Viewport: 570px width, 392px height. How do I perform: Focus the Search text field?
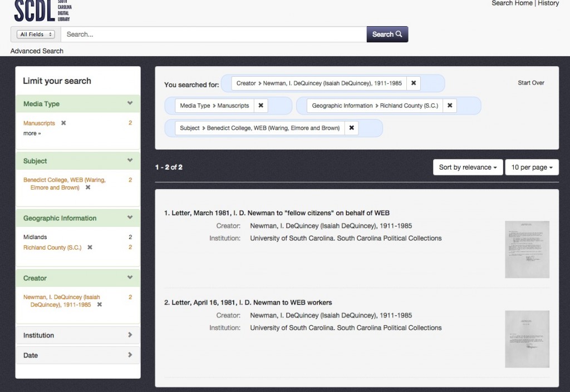tap(214, 34)
